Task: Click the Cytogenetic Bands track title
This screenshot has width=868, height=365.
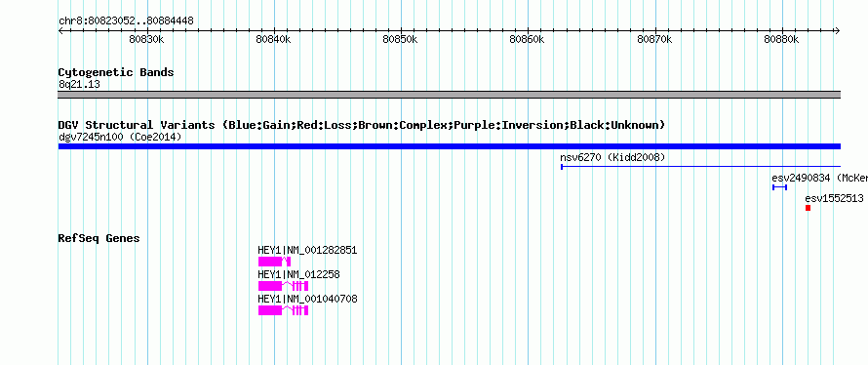Action: click(116, 72)
